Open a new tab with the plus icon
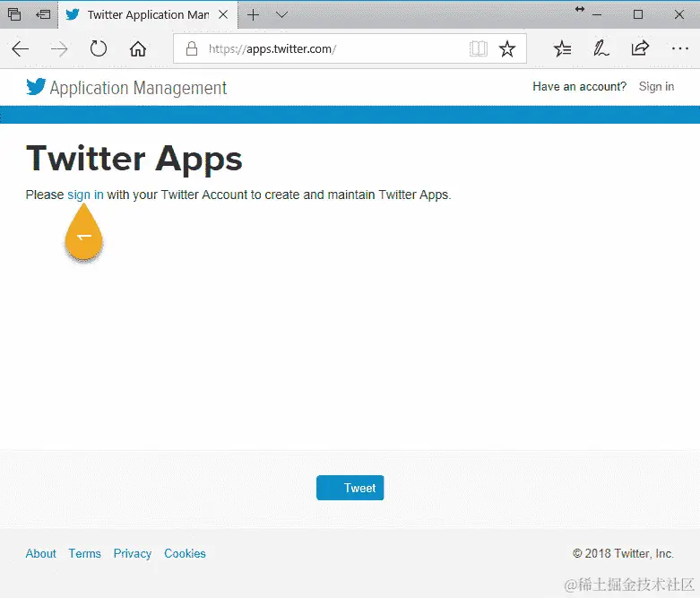This screenshot has height=598, width=700. click(x=253, y=14)
